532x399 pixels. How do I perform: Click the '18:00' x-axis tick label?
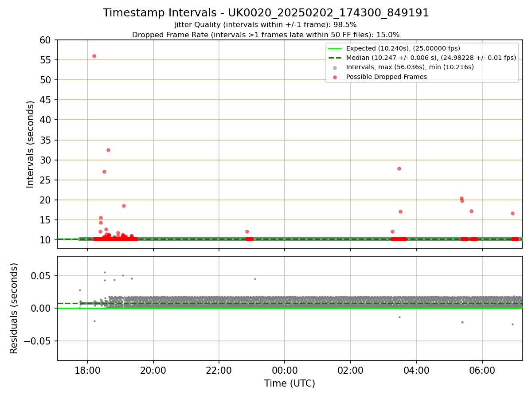click(x=87, y=370)
